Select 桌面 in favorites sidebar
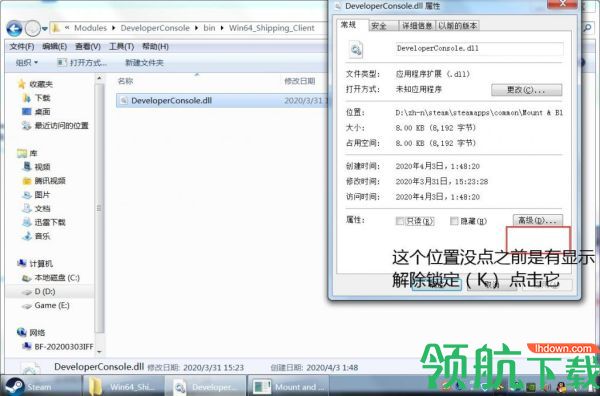600x396 pixels. (x=42, y=112)
